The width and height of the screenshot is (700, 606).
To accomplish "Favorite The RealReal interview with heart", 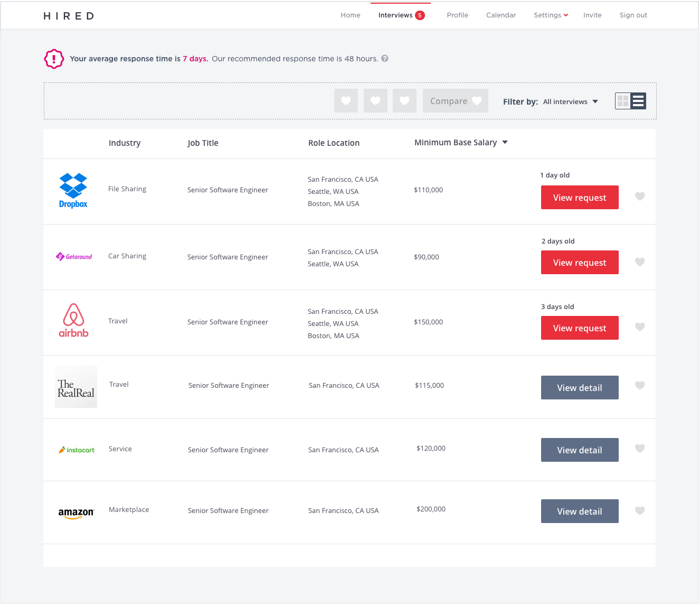I will click(640, 386).
